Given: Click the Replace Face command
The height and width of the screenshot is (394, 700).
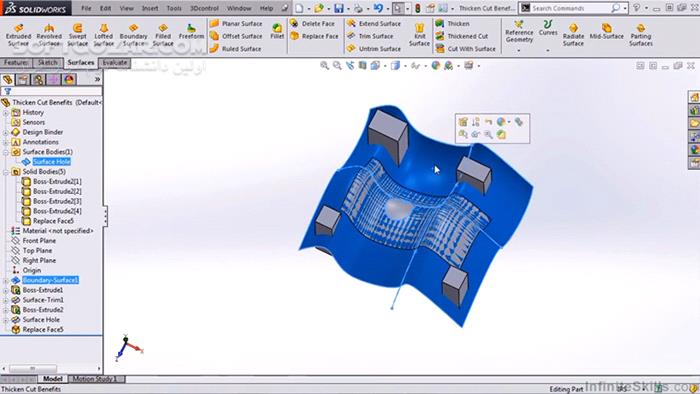Looking at the screenshot, I should (314, 36).
